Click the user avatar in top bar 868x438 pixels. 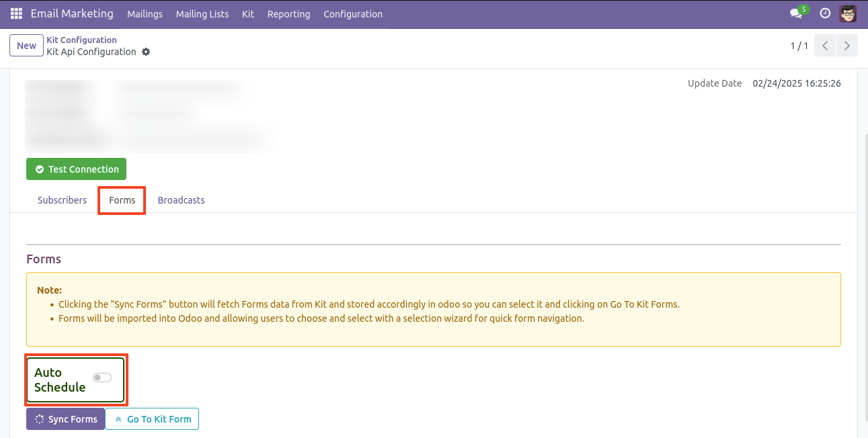click(x=848, y=13)
